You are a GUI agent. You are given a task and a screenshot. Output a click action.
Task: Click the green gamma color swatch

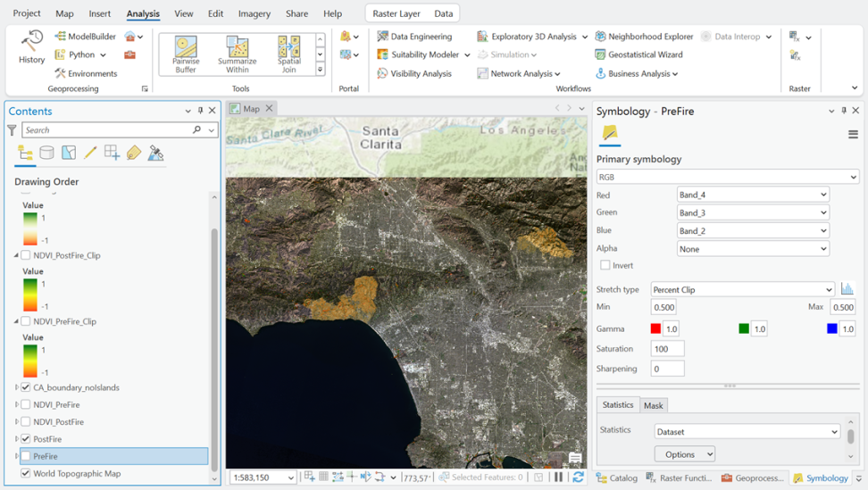point(744,328)
